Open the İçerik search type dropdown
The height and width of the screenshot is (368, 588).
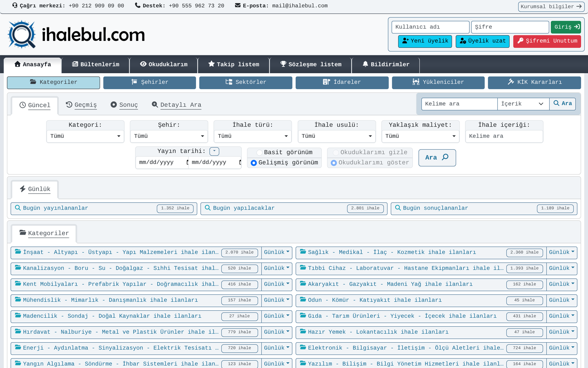(523, 104)
